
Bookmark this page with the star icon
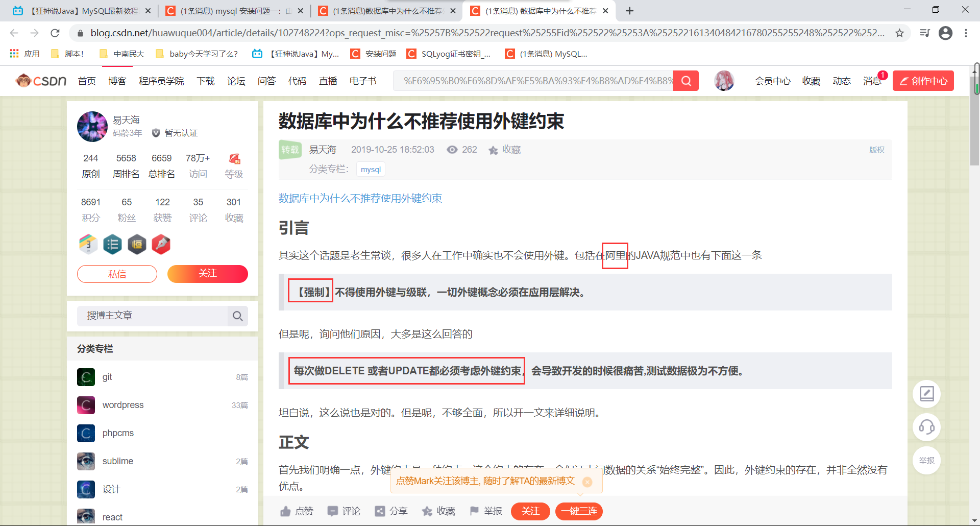point(899,33)
